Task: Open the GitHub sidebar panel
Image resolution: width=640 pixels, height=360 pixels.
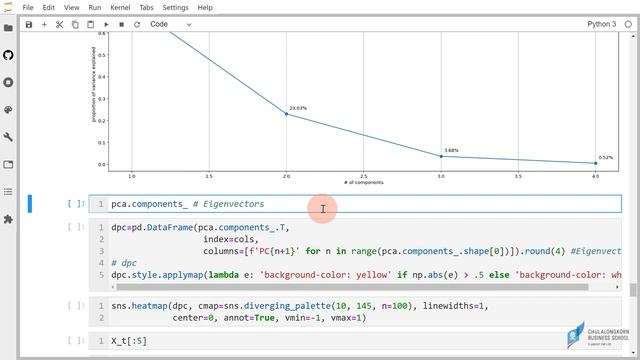Action: 8,55
